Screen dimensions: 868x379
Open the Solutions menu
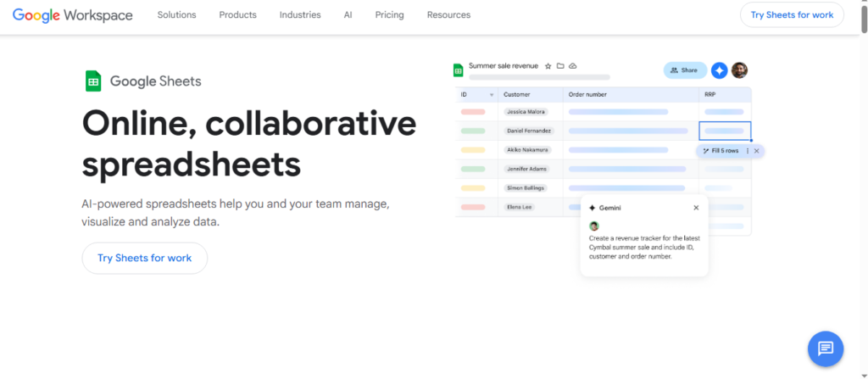click(x=176, y=15)
